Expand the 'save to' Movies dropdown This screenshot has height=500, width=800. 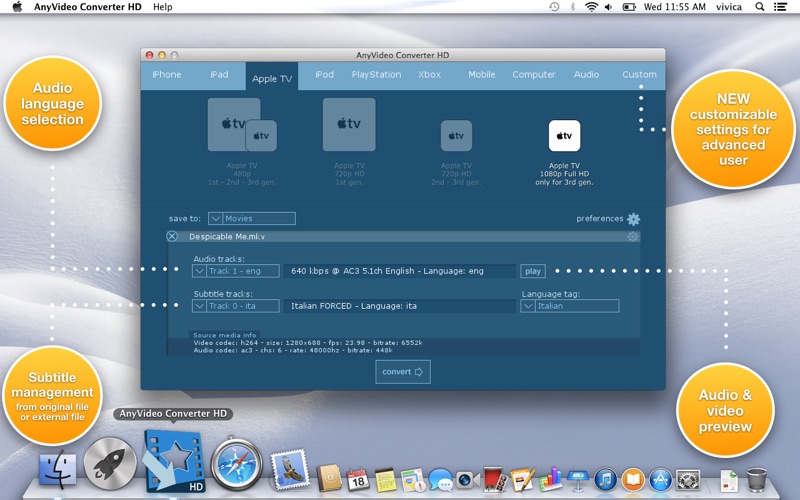252,218
